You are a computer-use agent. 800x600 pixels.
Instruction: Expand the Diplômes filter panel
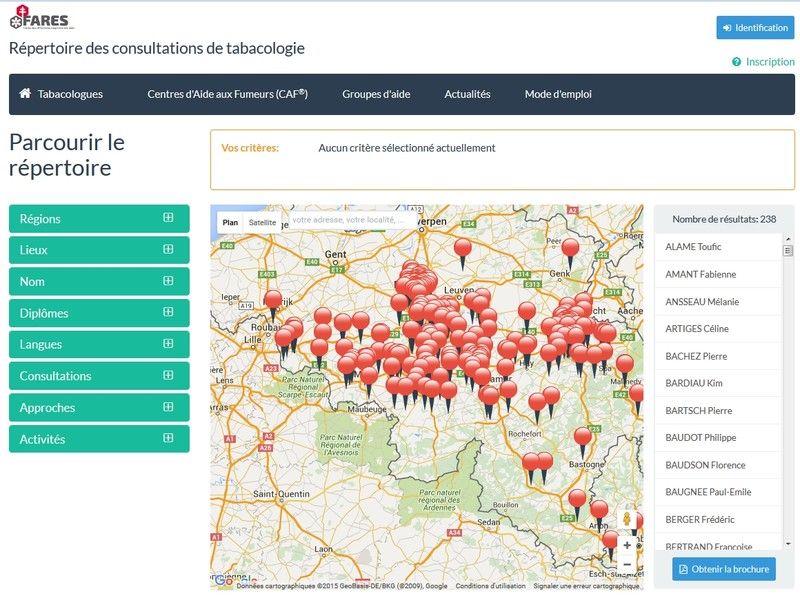(99, 313)
